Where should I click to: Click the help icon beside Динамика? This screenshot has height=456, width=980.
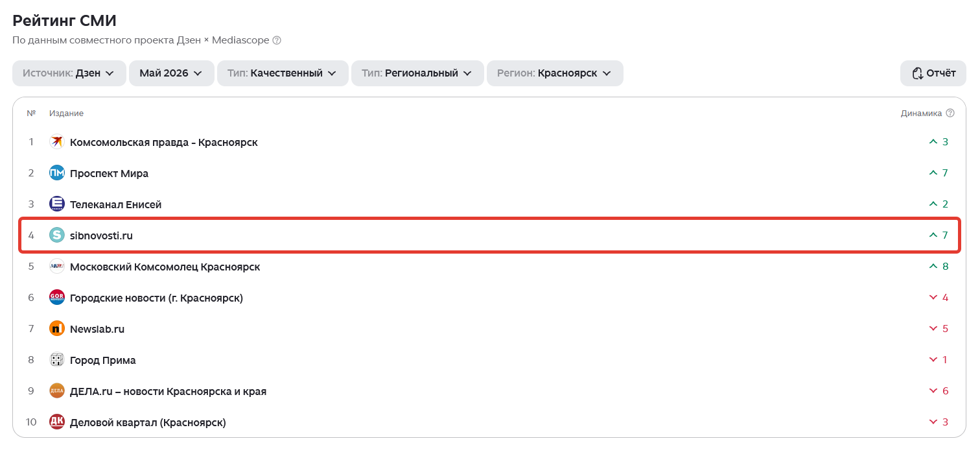click(x=950, y=113)
